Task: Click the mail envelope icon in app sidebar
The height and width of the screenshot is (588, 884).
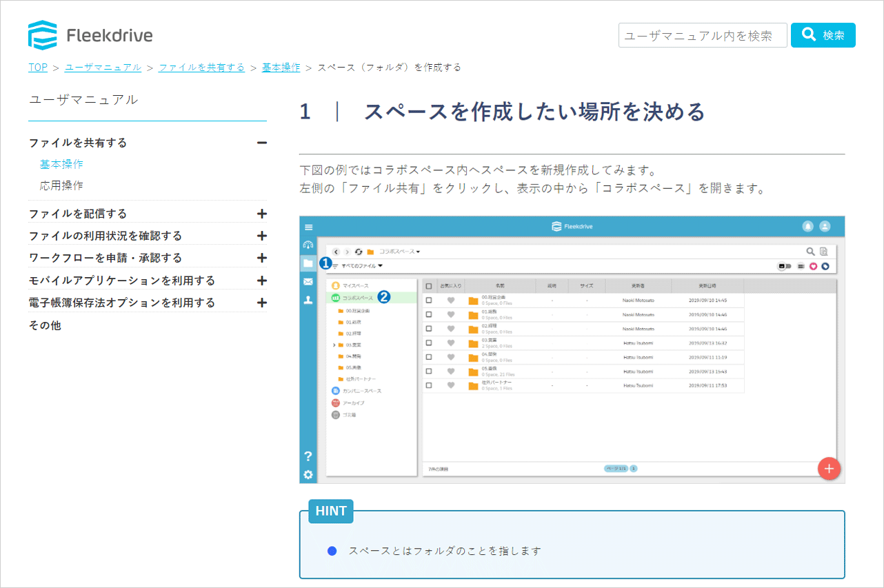Action: pyautogui.click(x=308, y=281)
